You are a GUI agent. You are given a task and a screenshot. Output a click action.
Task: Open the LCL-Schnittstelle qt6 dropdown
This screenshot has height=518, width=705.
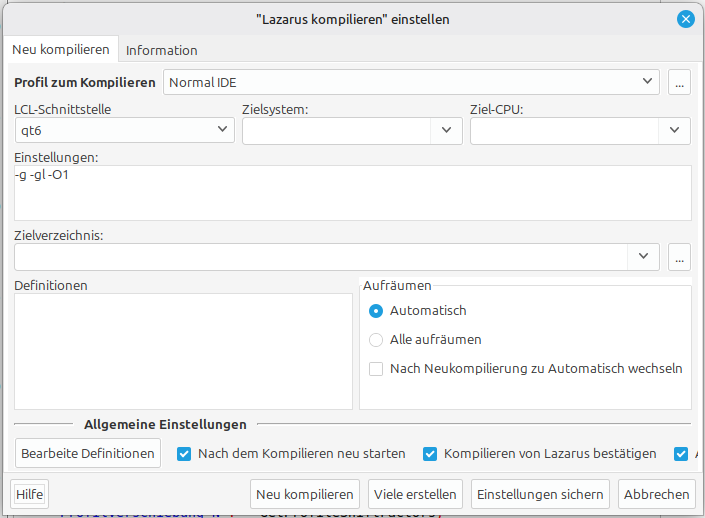tap(125, 130)
